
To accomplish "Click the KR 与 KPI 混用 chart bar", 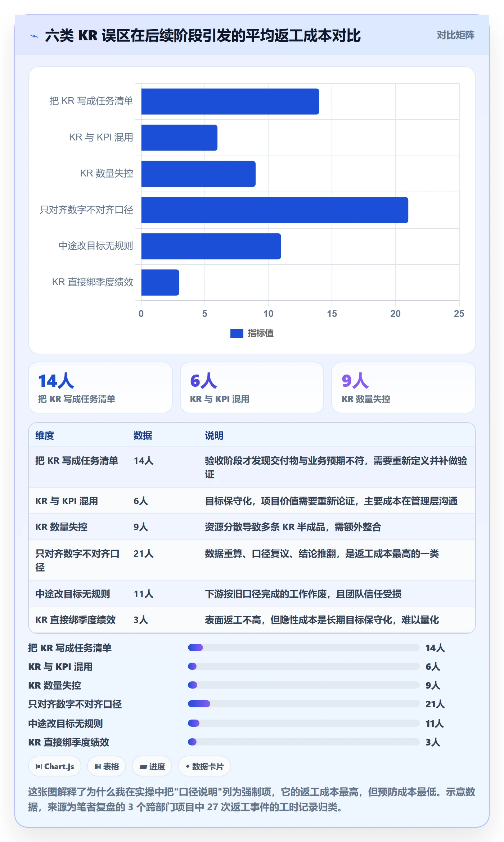I will pos(179,138).
